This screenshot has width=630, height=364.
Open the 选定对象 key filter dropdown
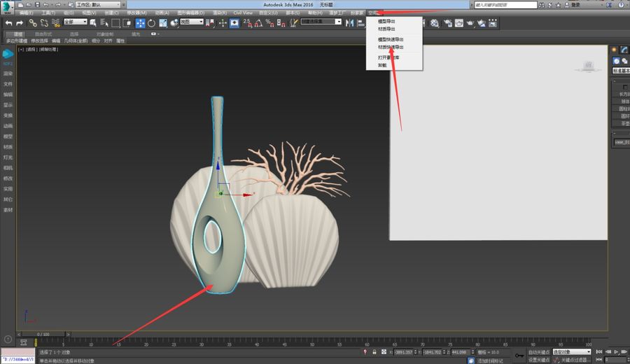tap(572, 352)
